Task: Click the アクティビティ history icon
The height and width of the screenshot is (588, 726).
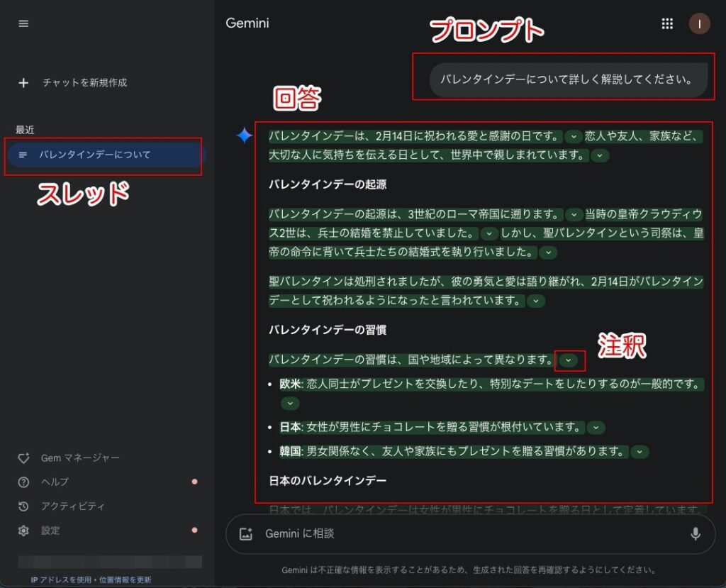Action: coord(23,506)
